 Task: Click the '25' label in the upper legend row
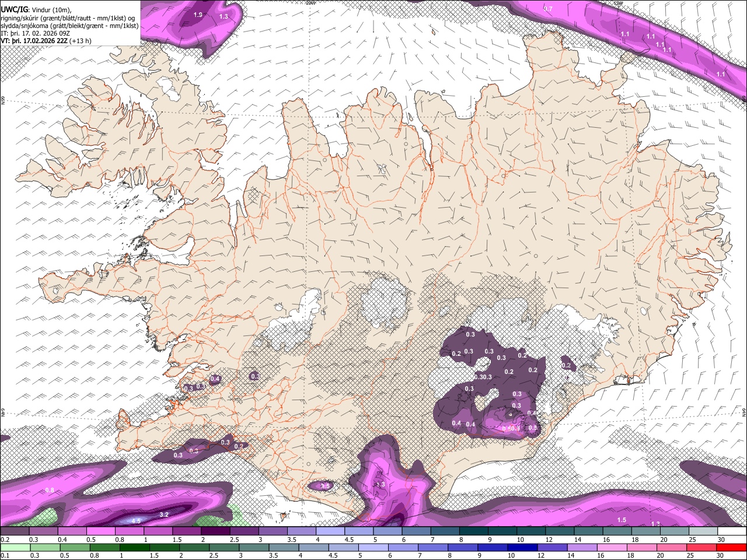point(693,540)
